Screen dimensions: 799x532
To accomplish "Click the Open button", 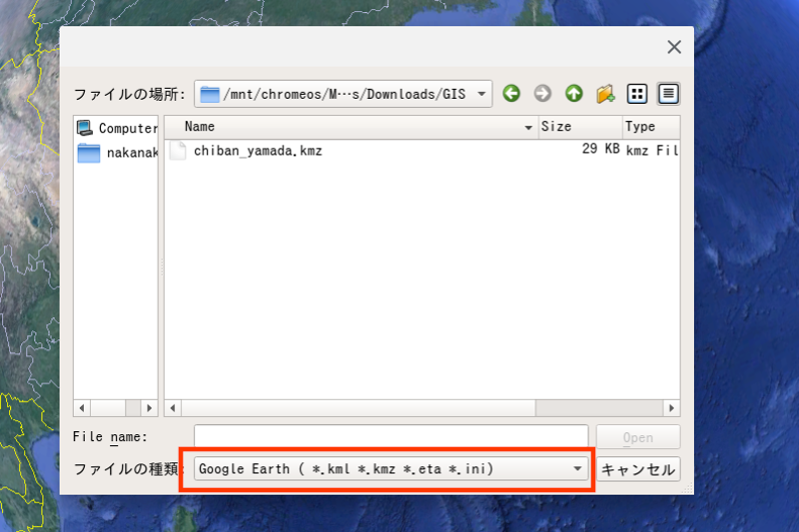I will click(638, 437).
